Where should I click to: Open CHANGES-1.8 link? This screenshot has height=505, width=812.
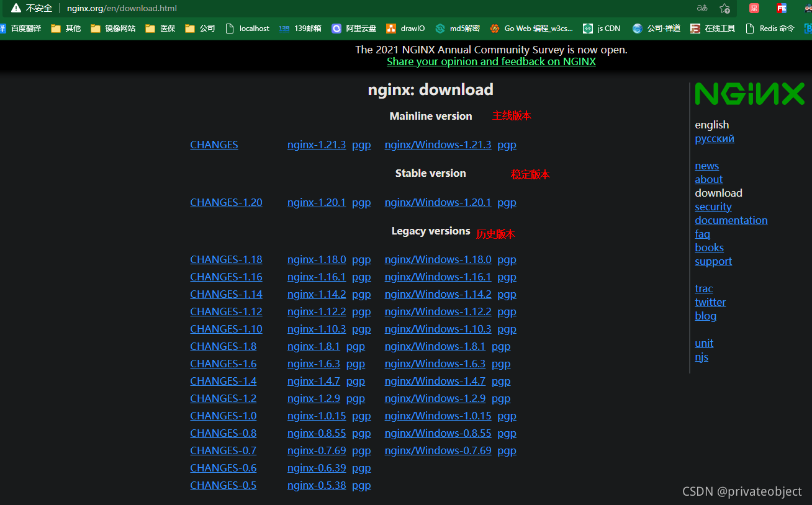coord(223,346)
